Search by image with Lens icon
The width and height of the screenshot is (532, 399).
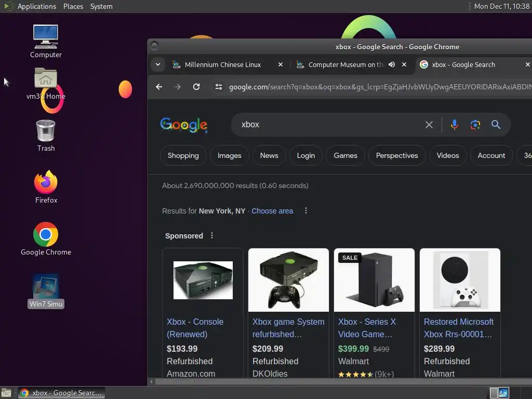coord(475,125)
